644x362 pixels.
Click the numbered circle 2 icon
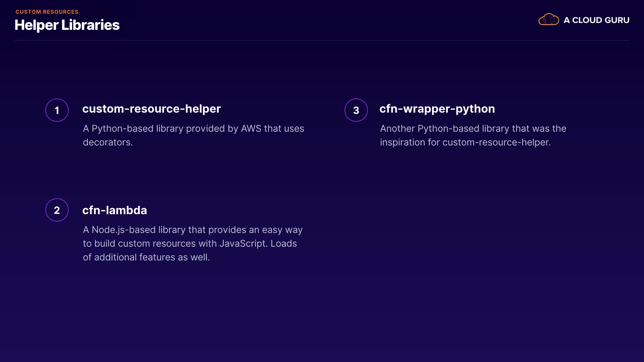point(57,210)
